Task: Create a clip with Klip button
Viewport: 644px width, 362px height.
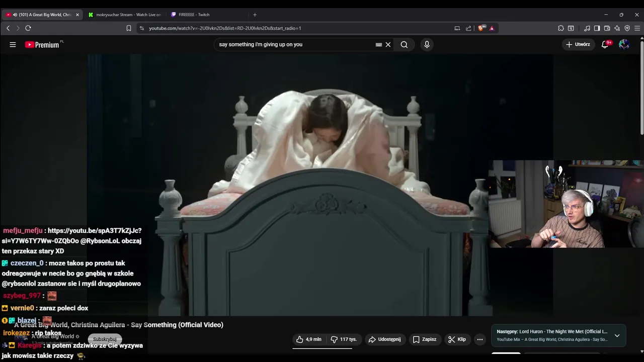Action: pos(457,339)
